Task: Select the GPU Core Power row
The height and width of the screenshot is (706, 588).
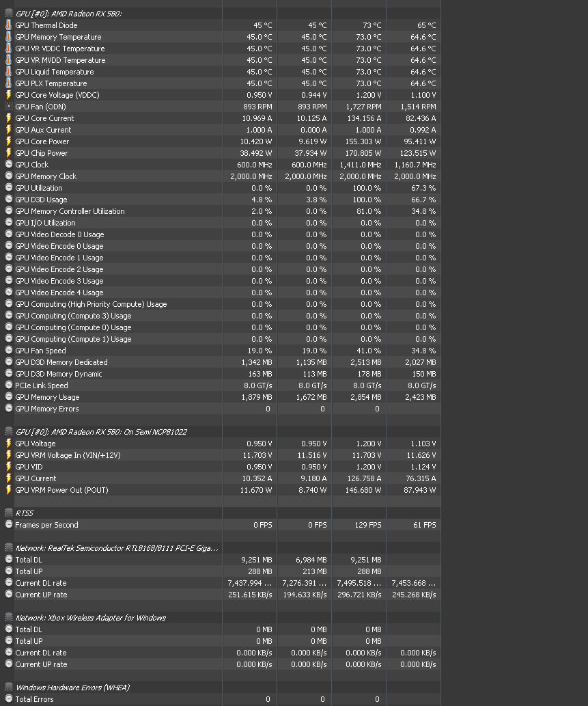Action: coord(221,141)
